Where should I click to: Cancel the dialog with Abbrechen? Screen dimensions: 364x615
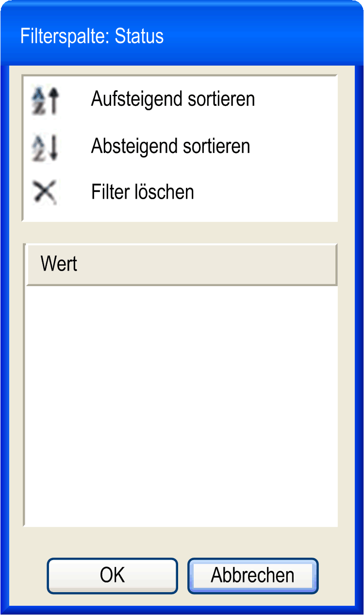coord(253,576)
